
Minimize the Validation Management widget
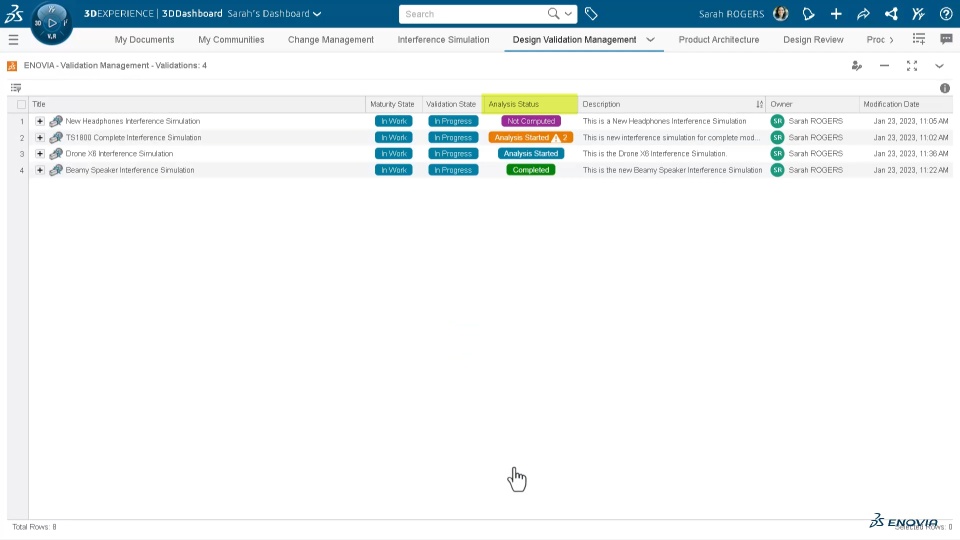tap(884, 66)
